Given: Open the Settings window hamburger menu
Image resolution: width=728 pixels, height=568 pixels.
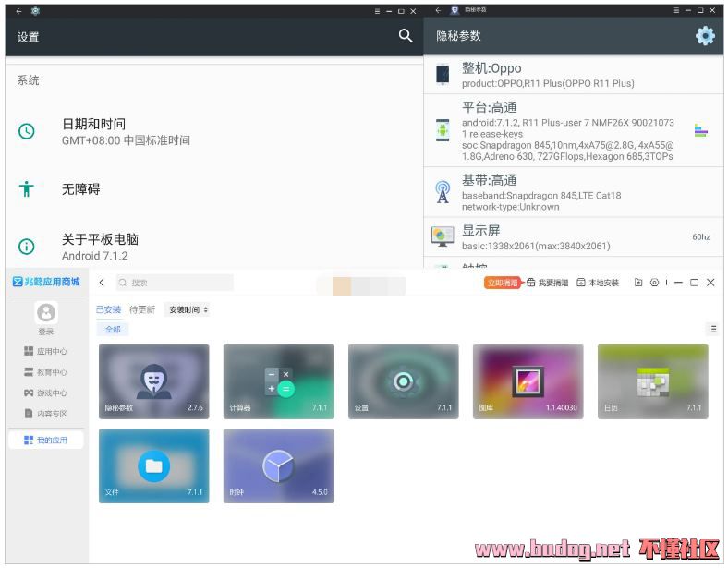Looking at the screenshot, I should (377, 11).
